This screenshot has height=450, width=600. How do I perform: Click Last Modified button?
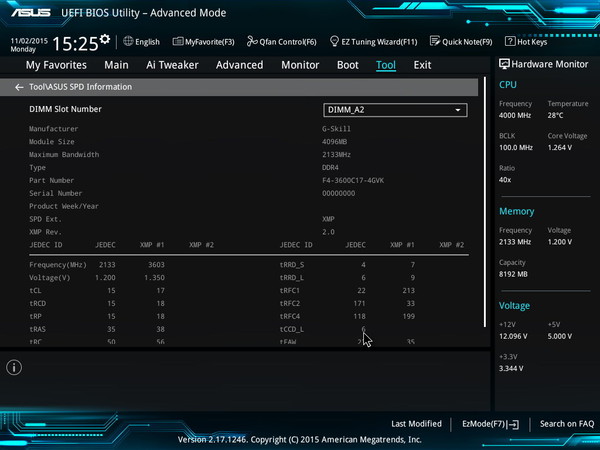[416, 424]
